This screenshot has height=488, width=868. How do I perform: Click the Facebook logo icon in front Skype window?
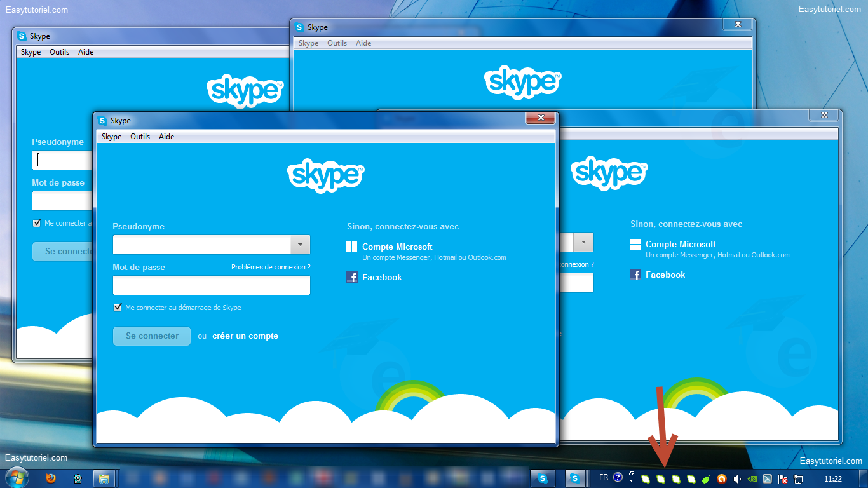351,277
